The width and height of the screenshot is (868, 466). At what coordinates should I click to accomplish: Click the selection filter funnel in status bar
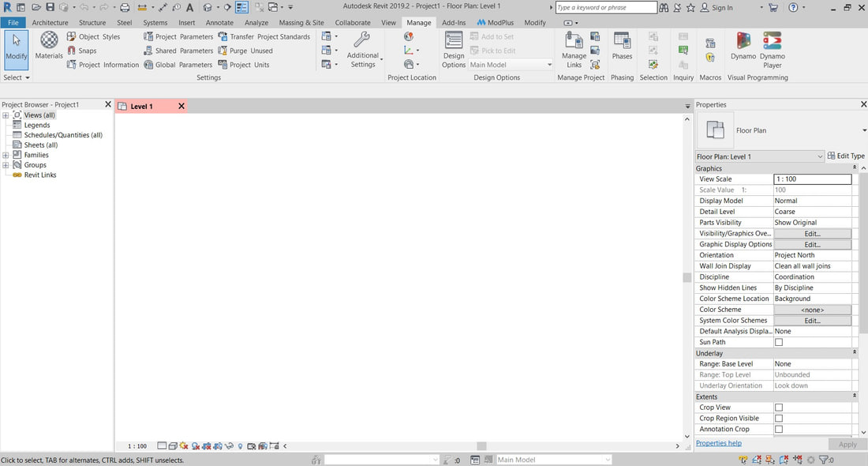825,460
